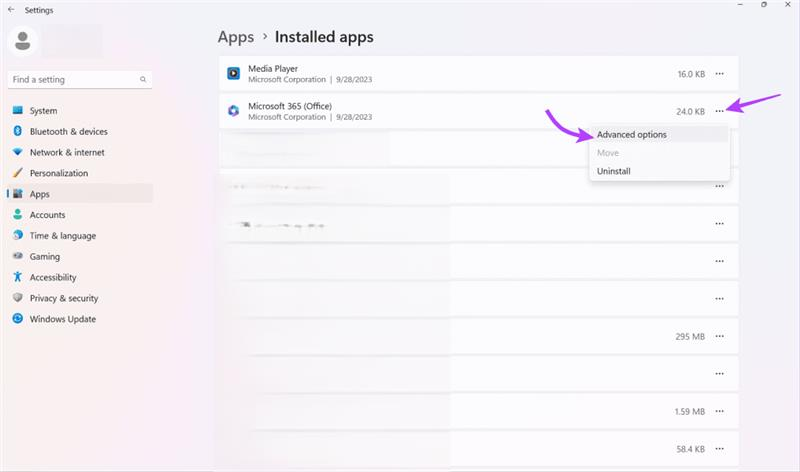Click the Accessibility figure icon
The image size is (800, 472).
18,277
